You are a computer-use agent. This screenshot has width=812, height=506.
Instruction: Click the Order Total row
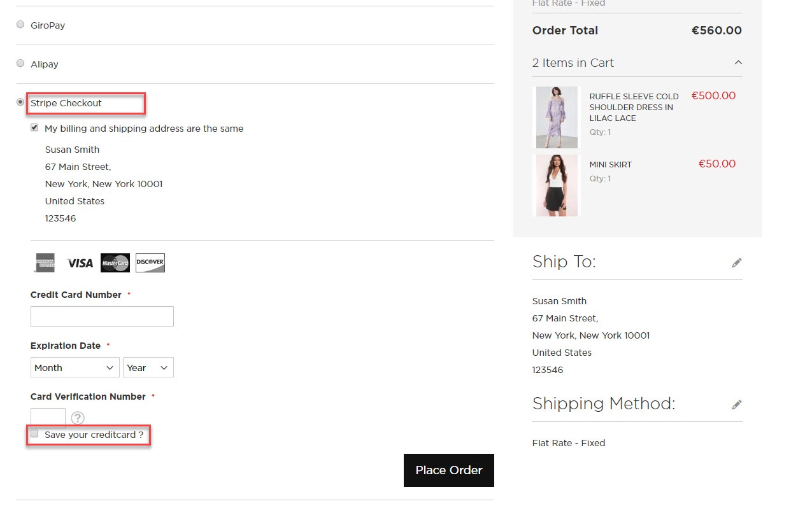[637, 30]
